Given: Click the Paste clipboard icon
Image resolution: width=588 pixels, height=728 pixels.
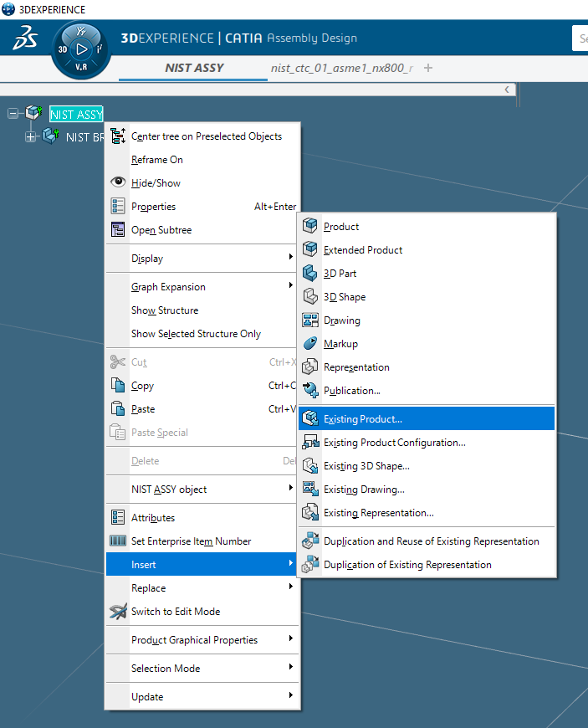Looking at the screenshot, I should point(118,408).
